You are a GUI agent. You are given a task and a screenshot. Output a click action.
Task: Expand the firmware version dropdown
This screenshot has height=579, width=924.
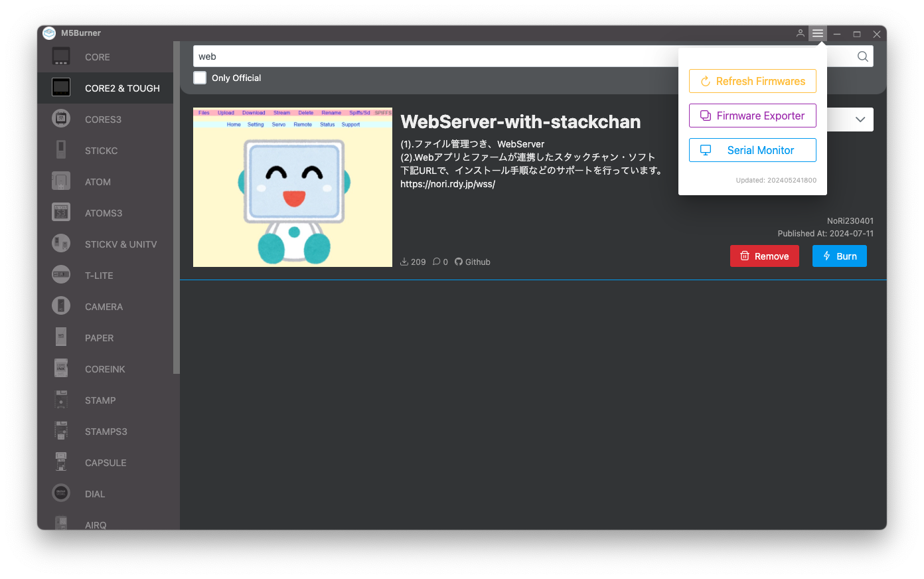coord(860,120)
